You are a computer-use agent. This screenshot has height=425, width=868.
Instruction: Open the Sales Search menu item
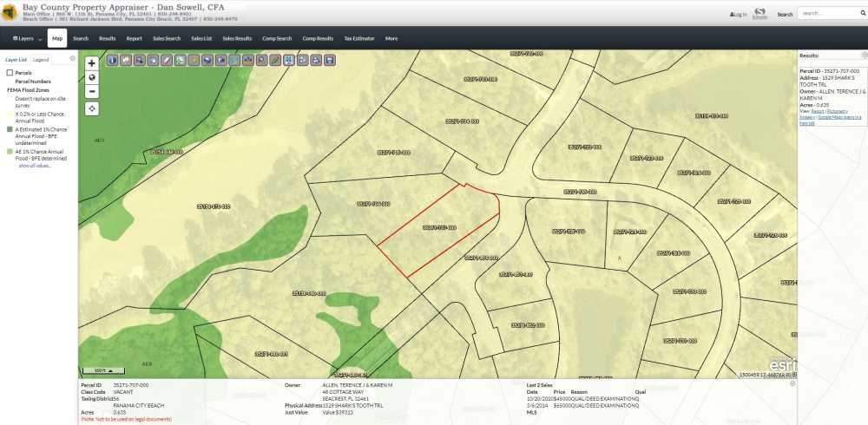click(166, 38)
